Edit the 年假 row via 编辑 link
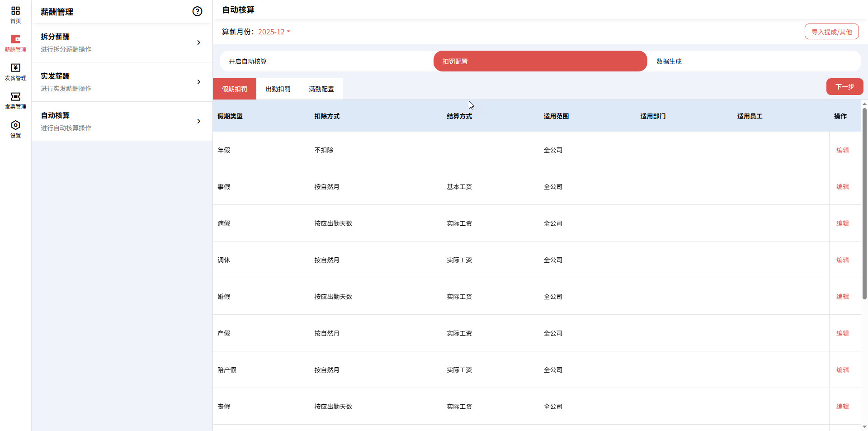This screenshot has height=431, width=868. pyautogui.click(x=843, y=150)
